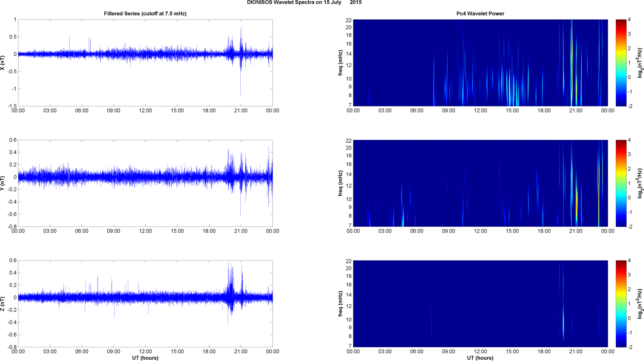644x361 pixels.
Task: Click the '09:00' tick below the middle spectrogram
Action: pyautogui.click(x=448, y=231)
